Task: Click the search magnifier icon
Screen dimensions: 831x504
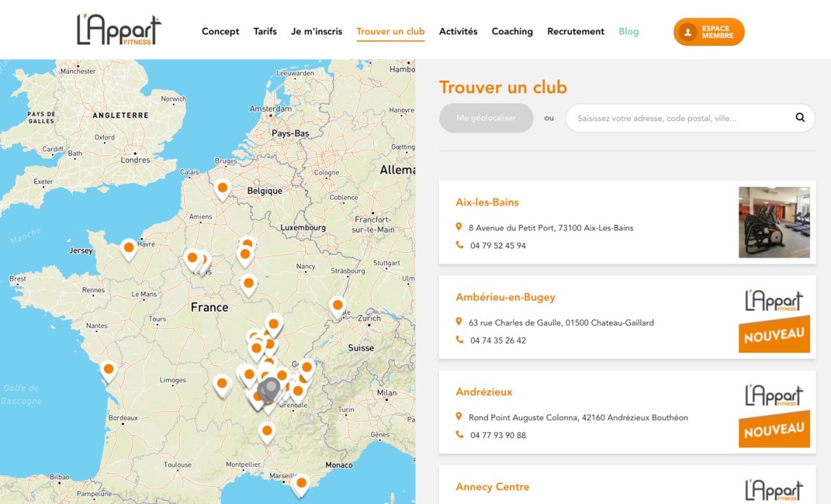Action: (x=799, y=117)
